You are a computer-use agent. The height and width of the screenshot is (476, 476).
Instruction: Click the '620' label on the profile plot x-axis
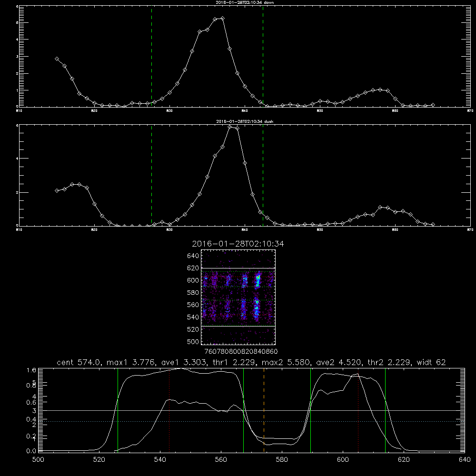point(404,460)
